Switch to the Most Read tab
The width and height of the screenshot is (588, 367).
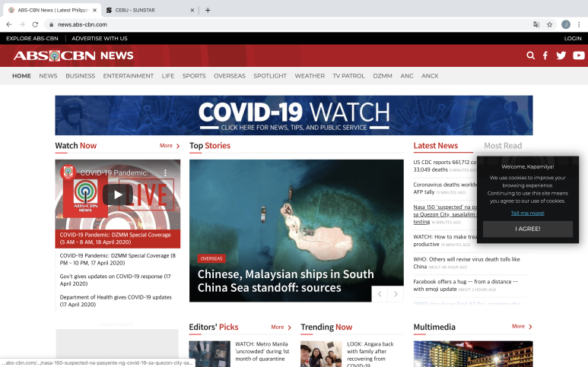coord(503,146)
